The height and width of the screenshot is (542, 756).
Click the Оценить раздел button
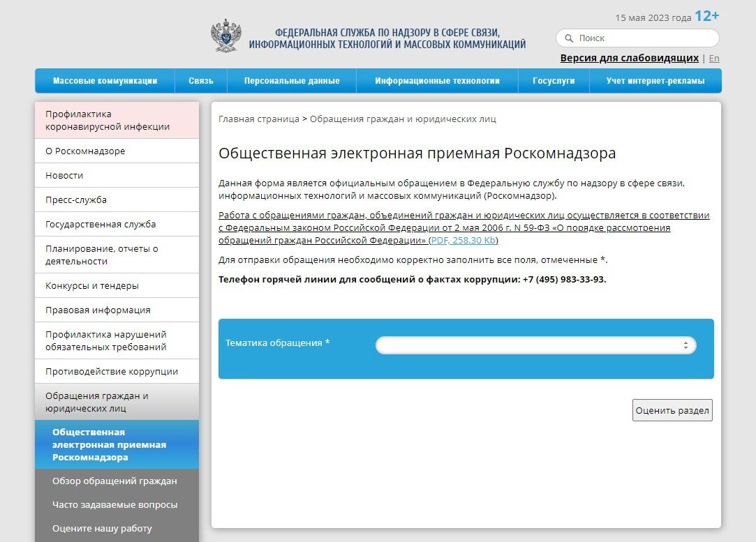[x=672, y=410]
